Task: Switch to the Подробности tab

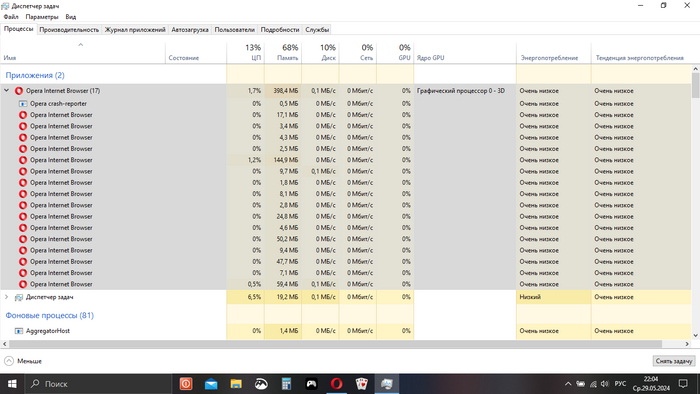Action: pyautogui.click(x=280, y=29)
